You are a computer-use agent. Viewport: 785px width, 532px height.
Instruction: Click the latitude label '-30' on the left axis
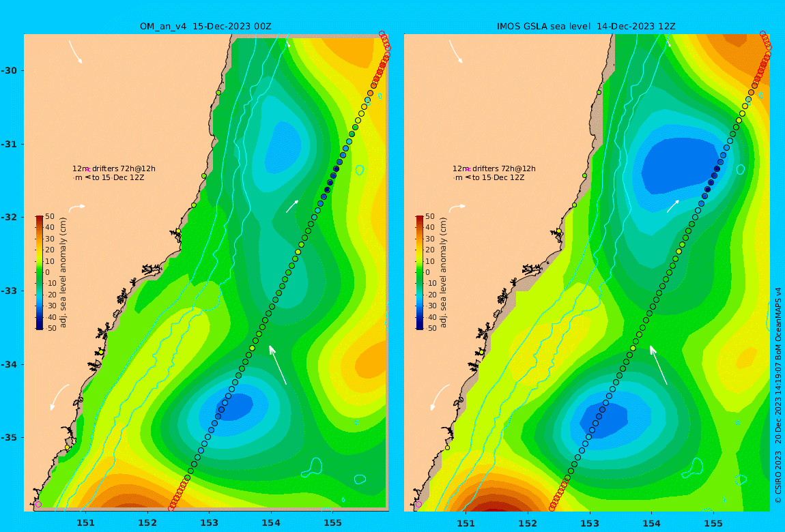(x=8, y=70)
